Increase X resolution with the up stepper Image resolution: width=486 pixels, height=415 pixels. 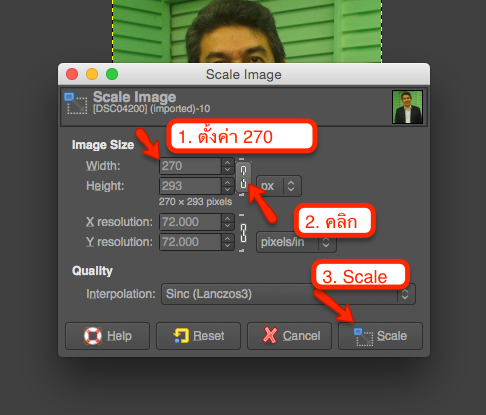point(228,218)
